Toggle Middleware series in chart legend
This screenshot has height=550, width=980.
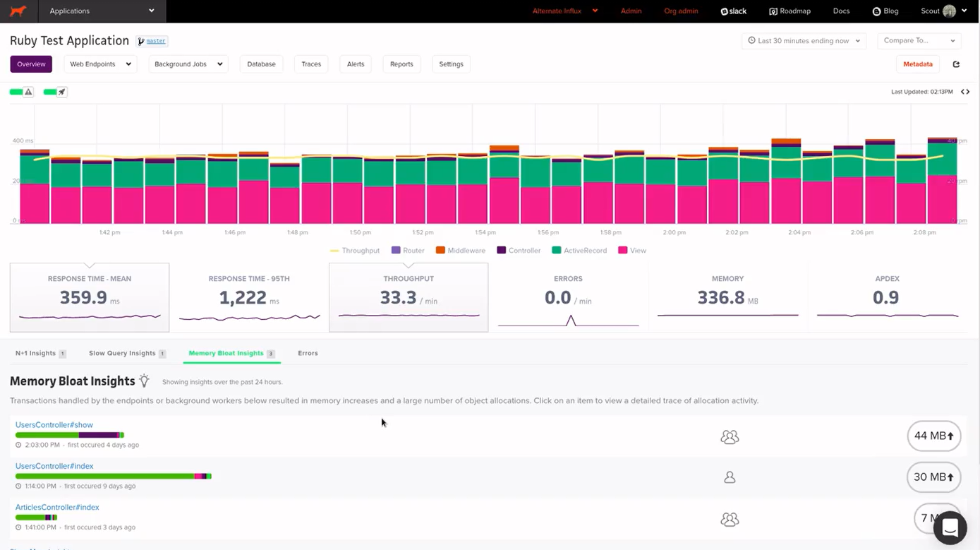point(461,251)
